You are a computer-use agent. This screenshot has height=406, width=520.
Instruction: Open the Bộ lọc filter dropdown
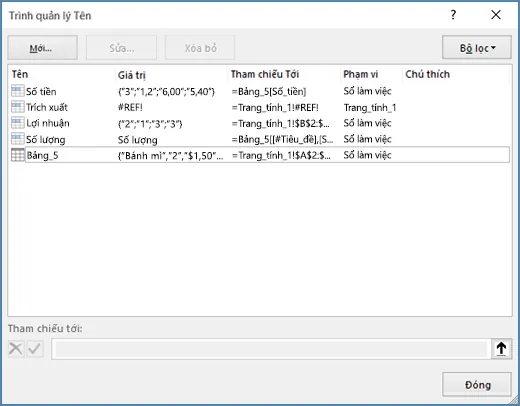pyautogui.click(x=477, y=48)
